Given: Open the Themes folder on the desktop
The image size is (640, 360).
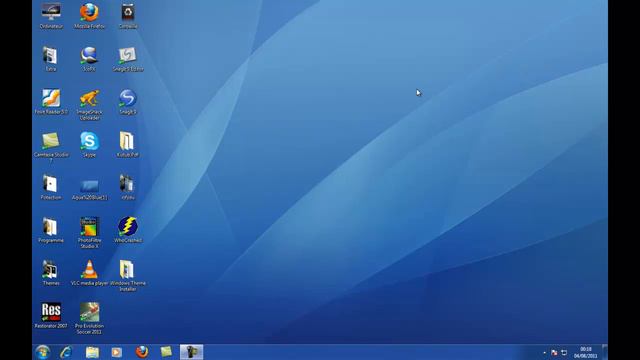Looking at the screenshot, I should pos(51,273).
